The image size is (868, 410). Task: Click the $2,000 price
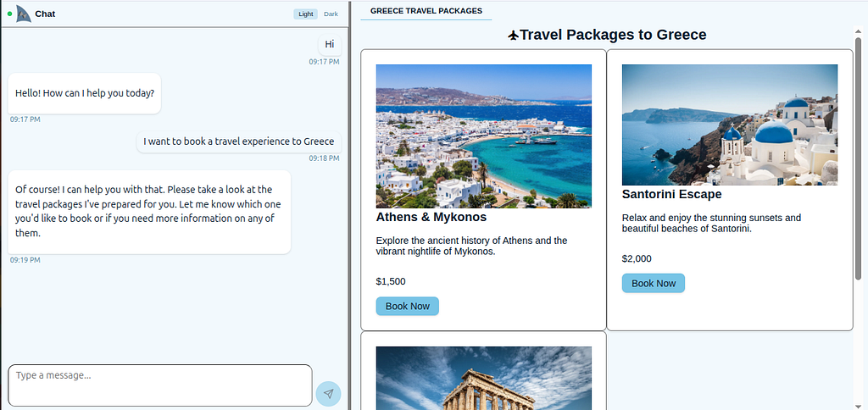point(637,258)
